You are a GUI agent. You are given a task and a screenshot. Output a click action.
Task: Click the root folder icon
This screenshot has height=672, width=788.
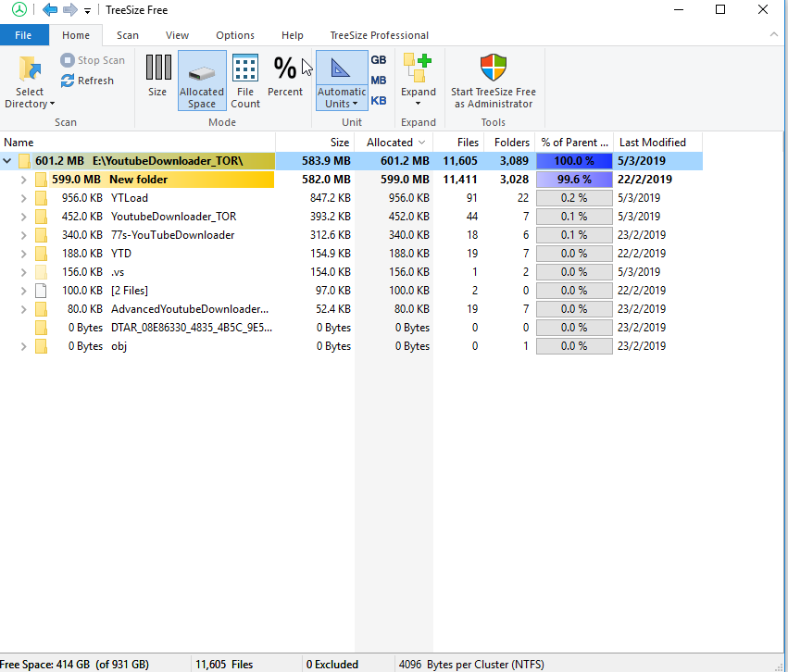(x=24, y=161)
